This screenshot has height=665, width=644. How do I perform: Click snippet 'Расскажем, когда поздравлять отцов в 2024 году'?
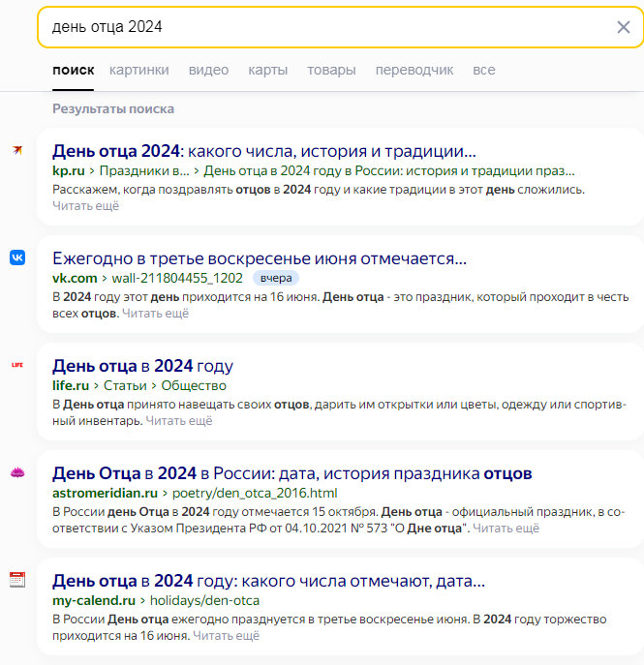pos(197,190)
